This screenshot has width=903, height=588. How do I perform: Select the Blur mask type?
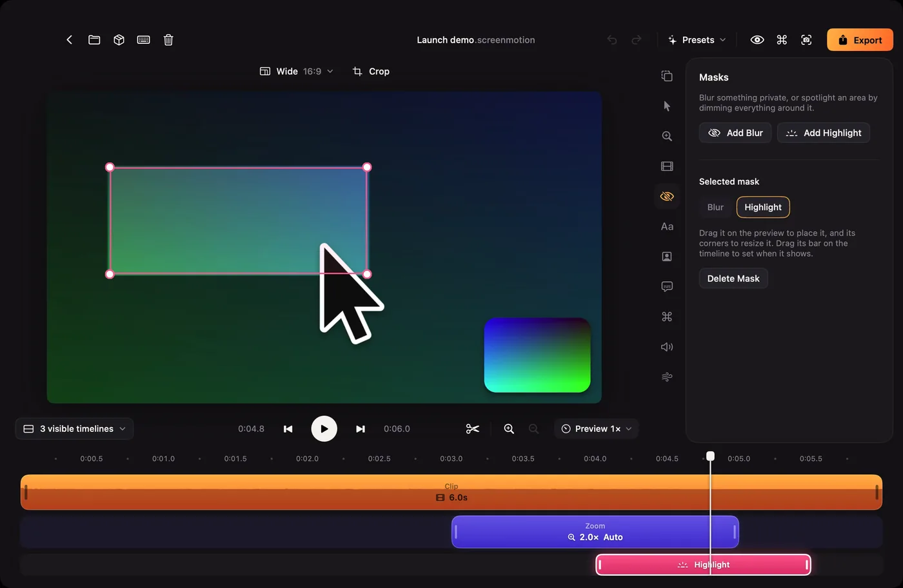pos(715,207)
